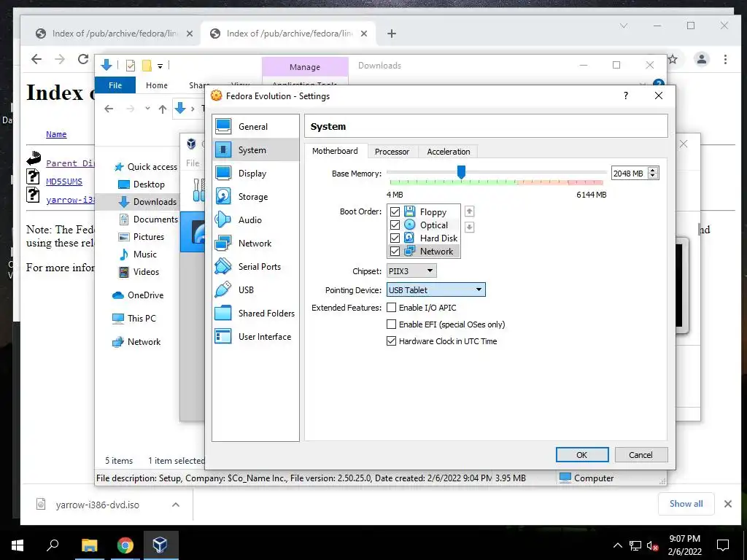Open the File tab in File Explorer
This screenshot has height=560, width=747.
coord(115,85)
